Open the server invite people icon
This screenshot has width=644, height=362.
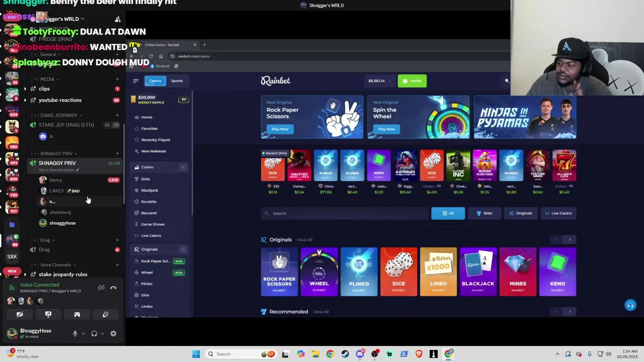[118, 19]
